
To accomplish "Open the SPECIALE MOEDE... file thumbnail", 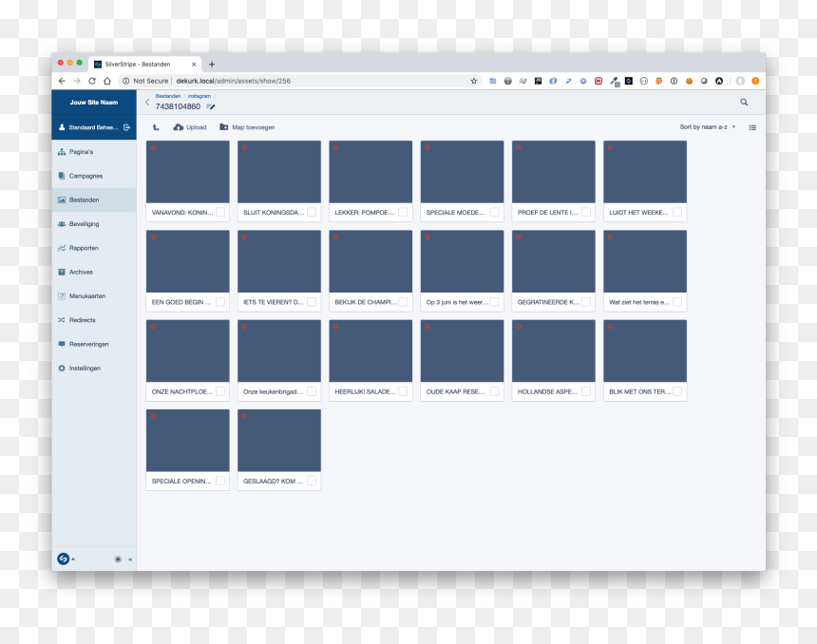I will click(462, 172).
